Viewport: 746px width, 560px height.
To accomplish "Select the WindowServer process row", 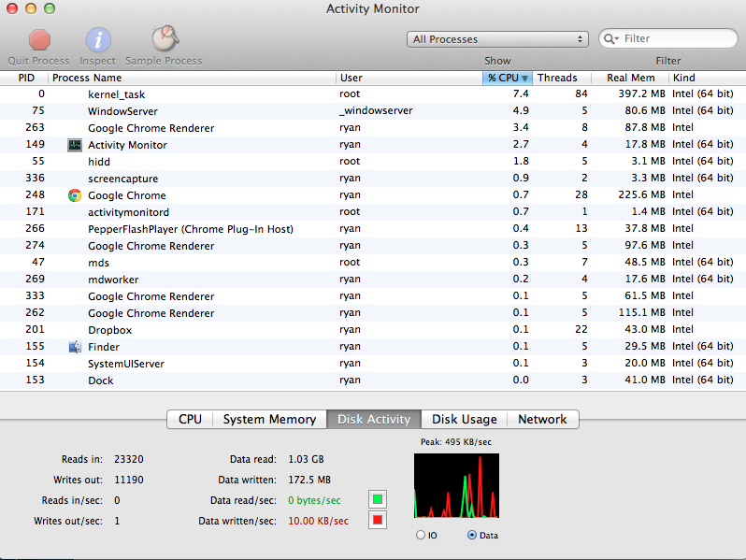I will click(x=373, y=111).
